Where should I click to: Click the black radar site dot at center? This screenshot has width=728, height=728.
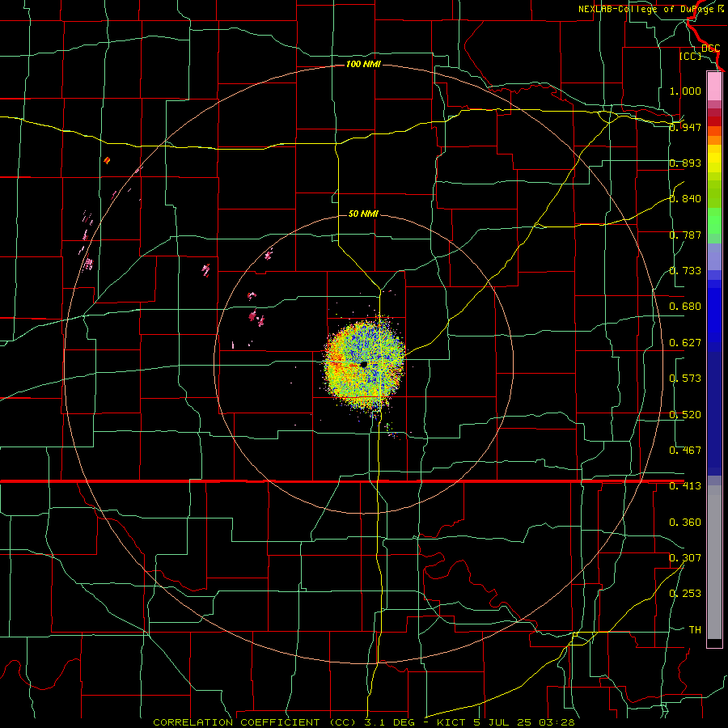pyautogui.click(x=363, y=365)
